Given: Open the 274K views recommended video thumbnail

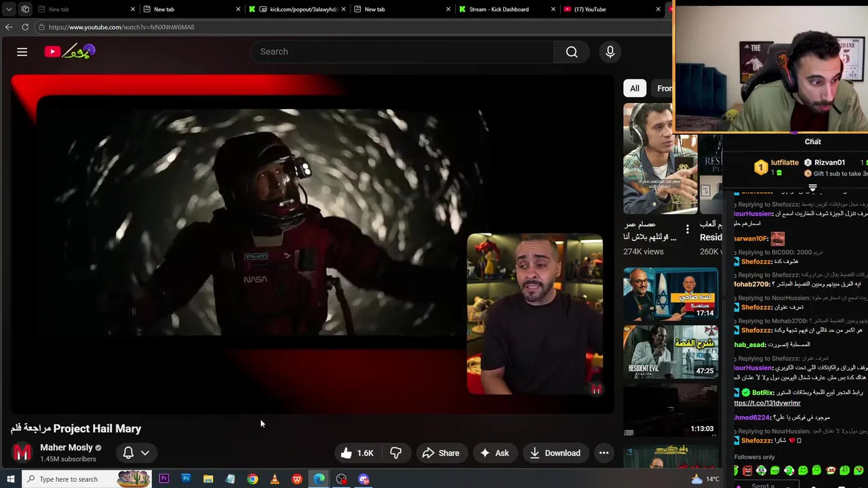Looking at the screenshot, I should pos(660,160).
